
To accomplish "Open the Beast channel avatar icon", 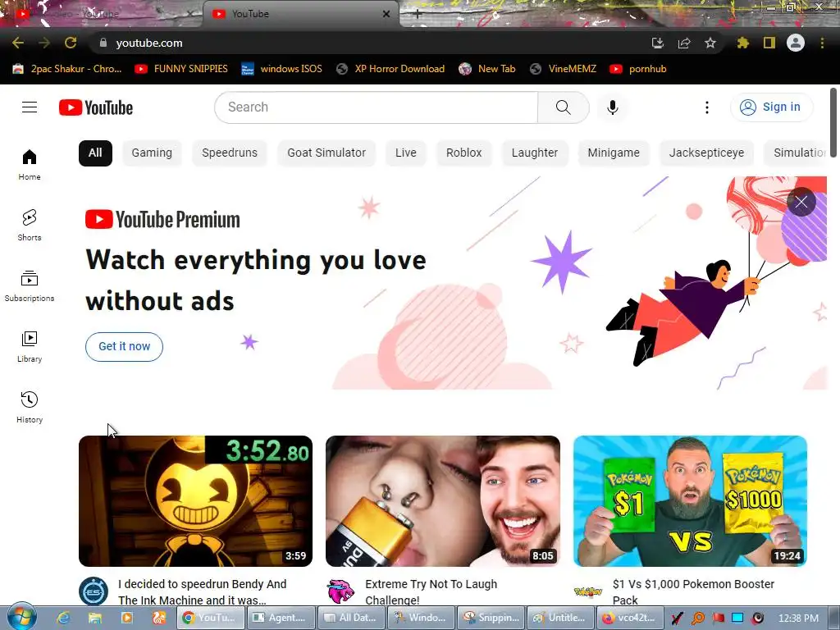I will (340, 591).
